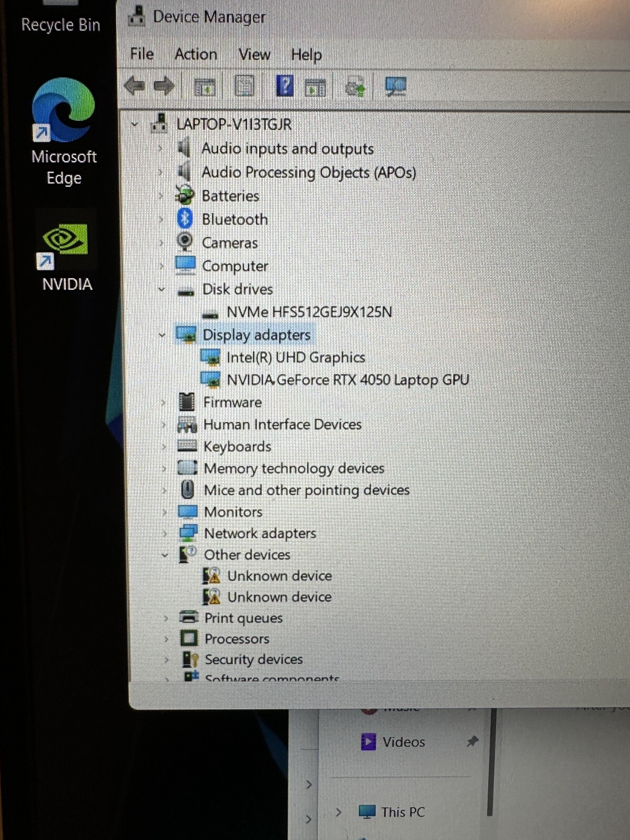Open Microsoft Edge desktop shortcut
The width and height of the screenshot is (630, 840).
[64, 131]
